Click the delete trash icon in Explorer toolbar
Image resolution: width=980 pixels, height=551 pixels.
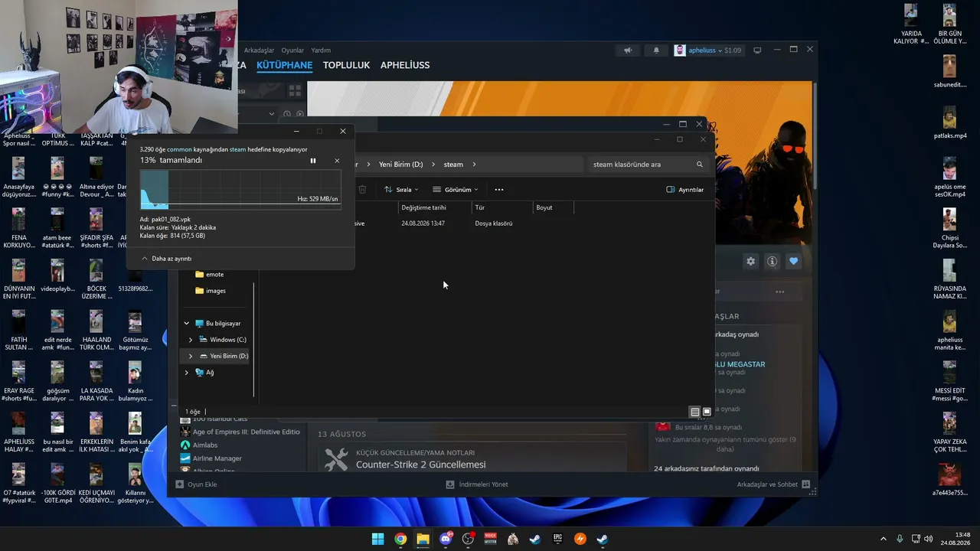[363, 189]
